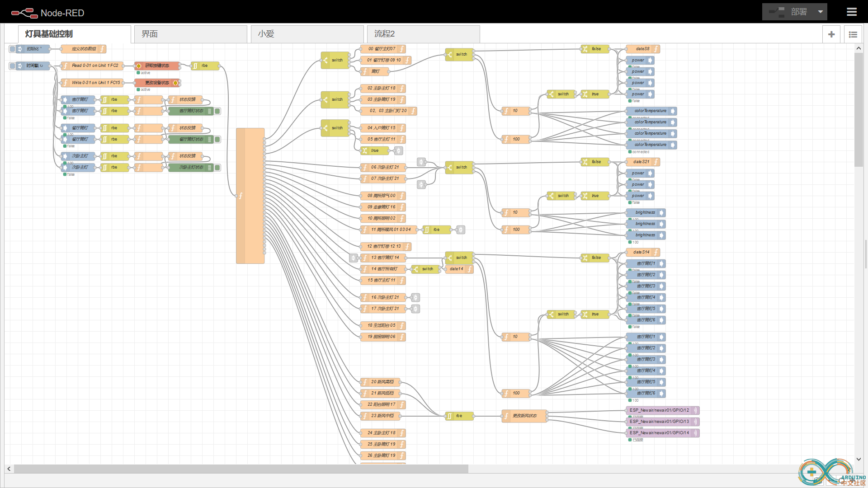Select the dateS8 function node
Image resolution: width=868 pixels, height=488 pixels.
(643, 49)
